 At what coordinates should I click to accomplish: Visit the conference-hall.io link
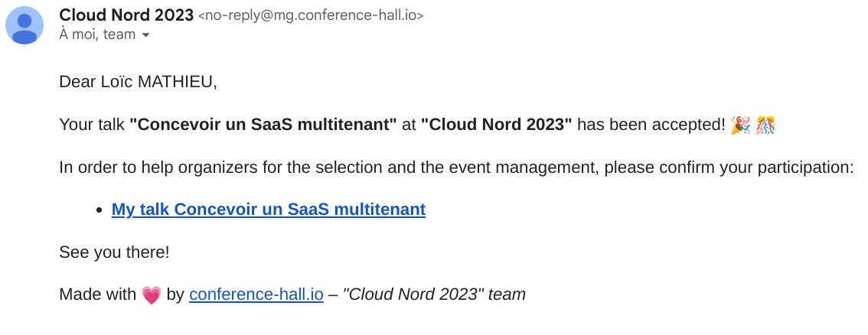tap(256, 294)
